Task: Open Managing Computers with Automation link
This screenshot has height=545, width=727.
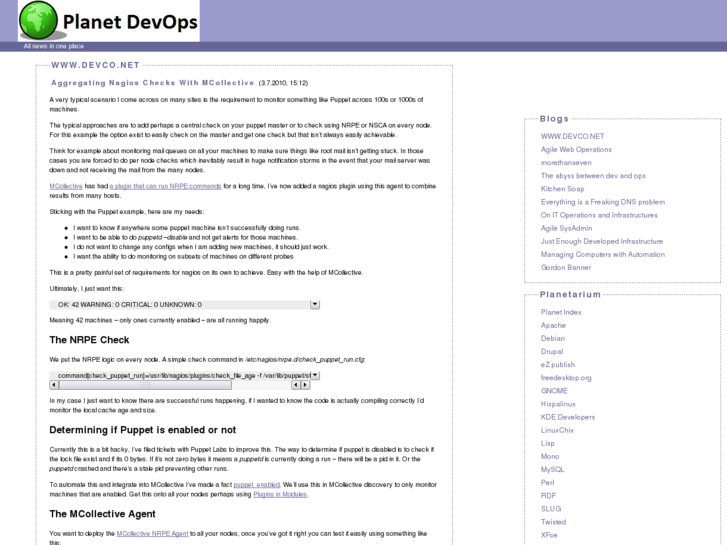Action: click(603, 254)
